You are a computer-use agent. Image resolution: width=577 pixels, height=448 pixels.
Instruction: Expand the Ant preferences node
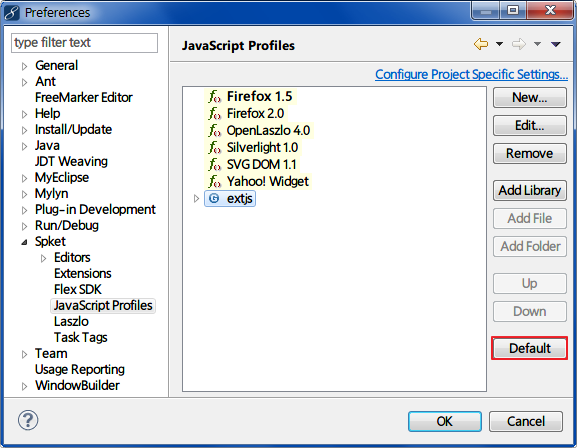point(24,82)
